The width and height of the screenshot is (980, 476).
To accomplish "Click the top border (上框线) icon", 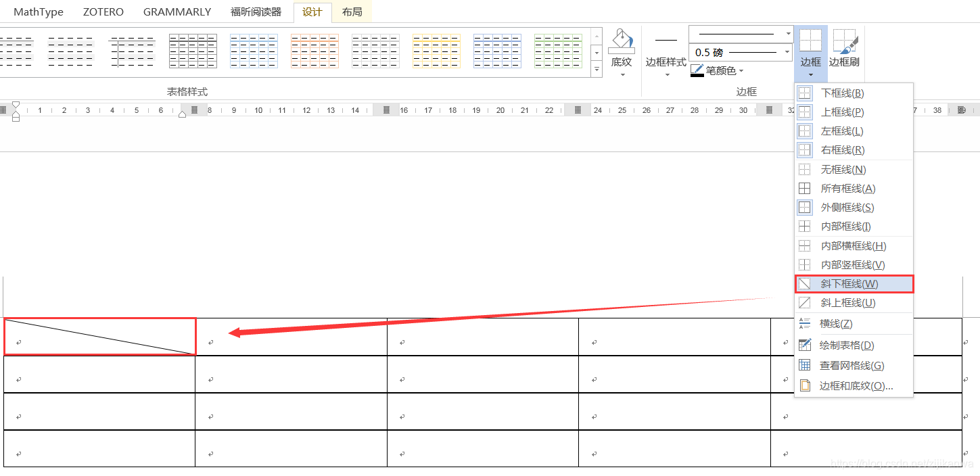I will click(x=805, y=112).
